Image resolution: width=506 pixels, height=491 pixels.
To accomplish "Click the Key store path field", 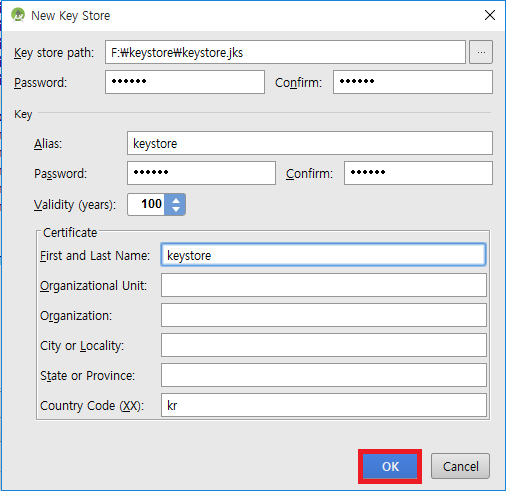I will 285,52.
